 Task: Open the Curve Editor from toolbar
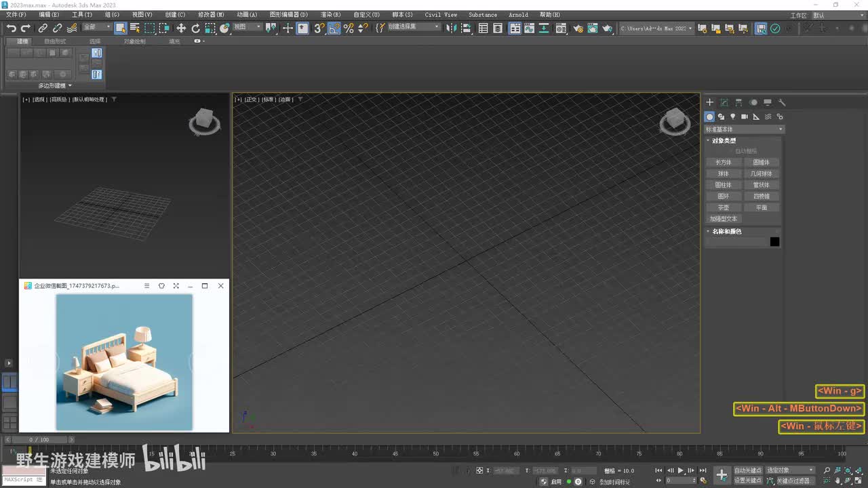tap(530, 28)
